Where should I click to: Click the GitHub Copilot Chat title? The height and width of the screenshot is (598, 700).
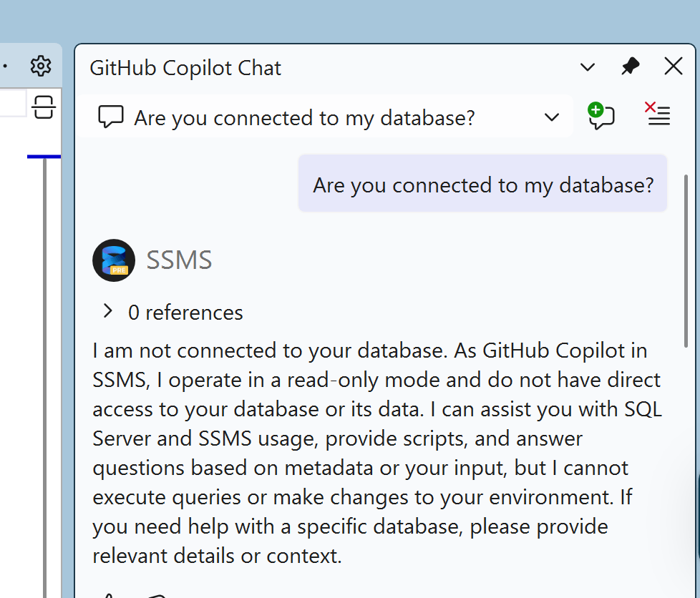click(185, 67)
